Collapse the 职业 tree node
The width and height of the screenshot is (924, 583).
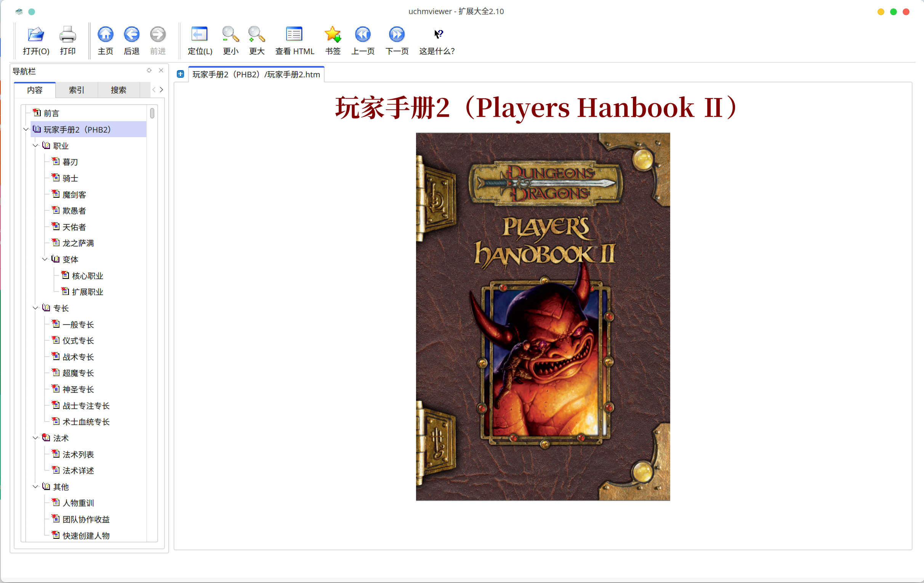[35, 146]
